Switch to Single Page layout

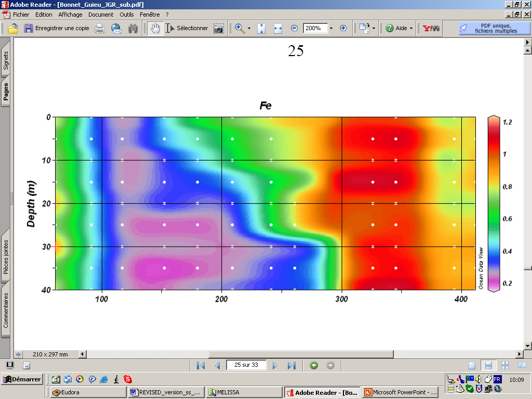(472, 365)
